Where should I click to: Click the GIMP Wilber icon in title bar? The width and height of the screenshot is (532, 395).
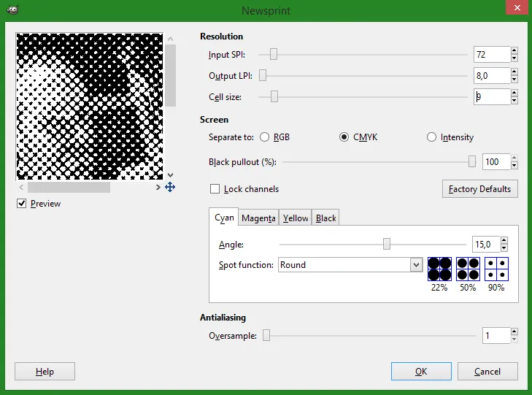pos(12,9)
